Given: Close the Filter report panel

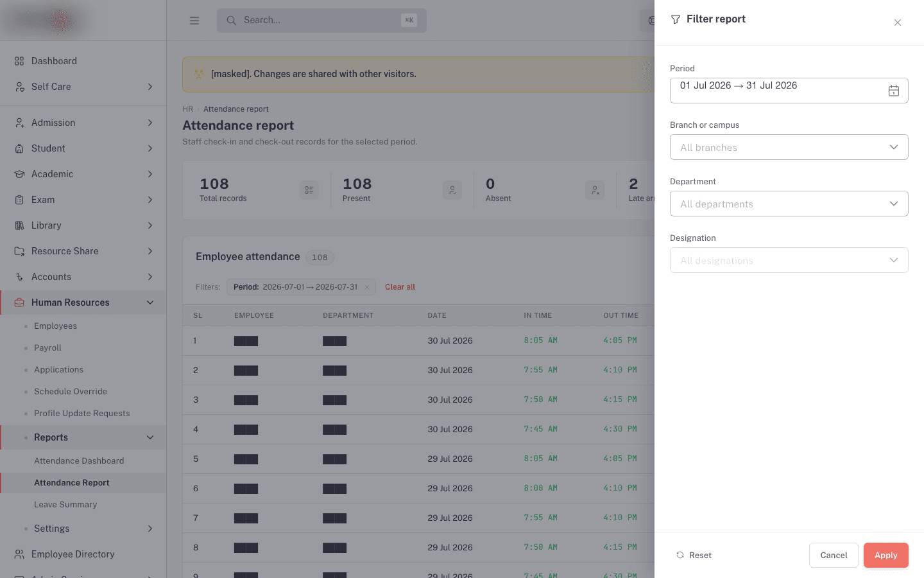Looking at the screenshot, I should click(x=898, y=22).
